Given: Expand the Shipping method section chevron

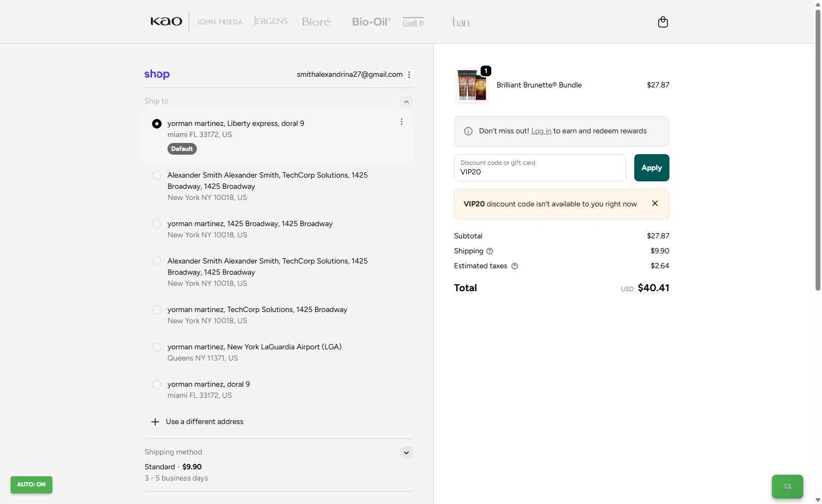Looking at the screenshot, I should (406, 453).
